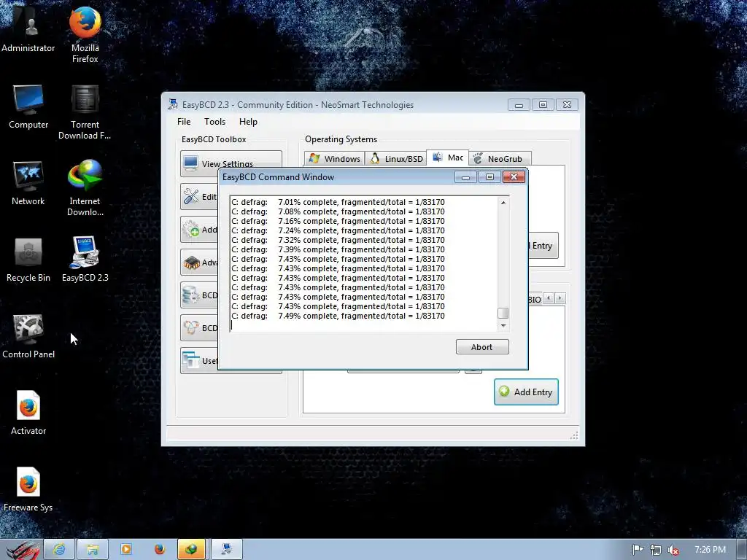The image size is (747, 560).
Task: Click the Edit Boot Menu toolbox button
Action: [x=199, y=197]
